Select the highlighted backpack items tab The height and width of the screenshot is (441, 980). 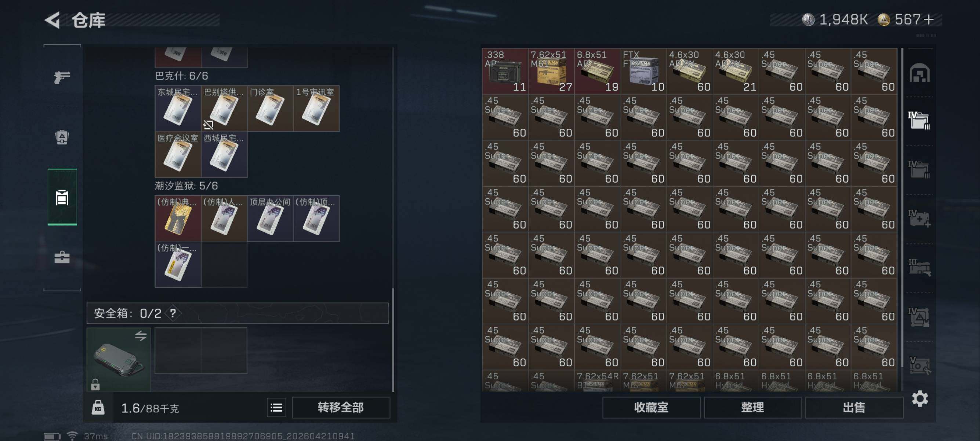62,197
